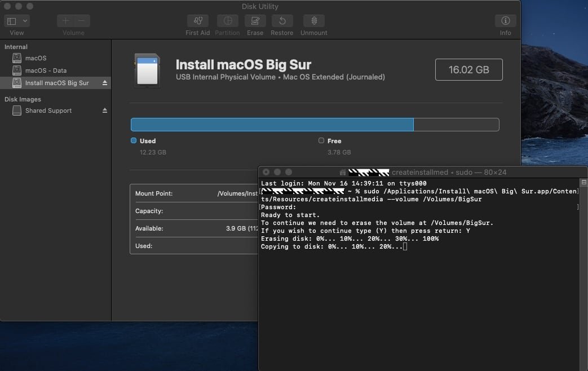Click the Terminal home folder proxy icon
The image size is (588, 371).
coord(342,172)
